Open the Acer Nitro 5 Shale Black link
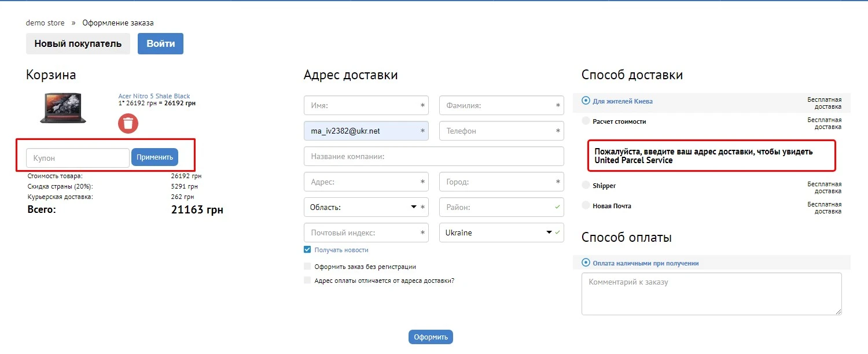This screenshot has height=354, width=868. (154, 95)
